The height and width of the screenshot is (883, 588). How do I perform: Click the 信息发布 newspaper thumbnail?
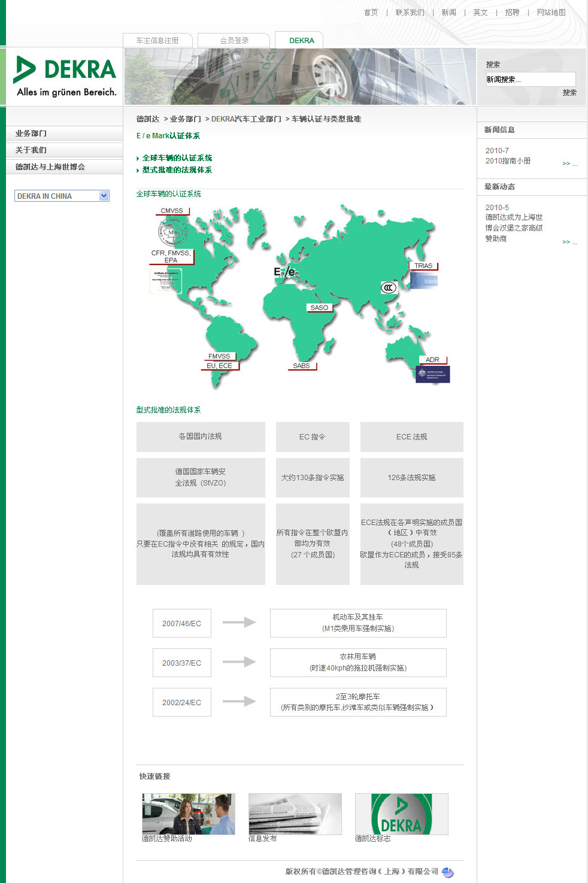pos(295,814)
